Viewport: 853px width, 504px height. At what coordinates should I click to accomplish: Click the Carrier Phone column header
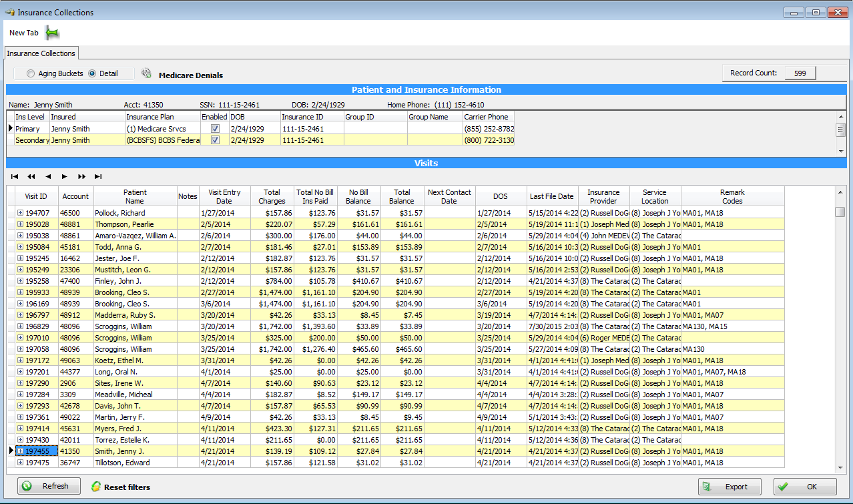coord(489,117)
